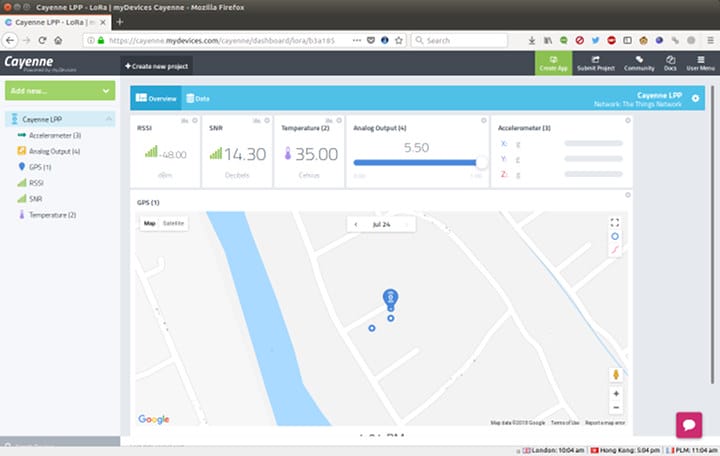The image size is (720, 456).
Task: Open SNR widget settings gear
Action: [x=267, y=120]
